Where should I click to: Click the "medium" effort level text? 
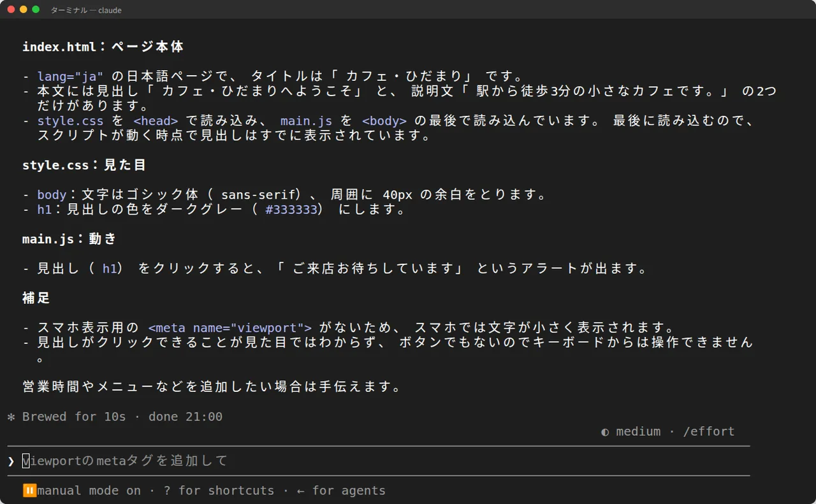click(x=638, y=432)
